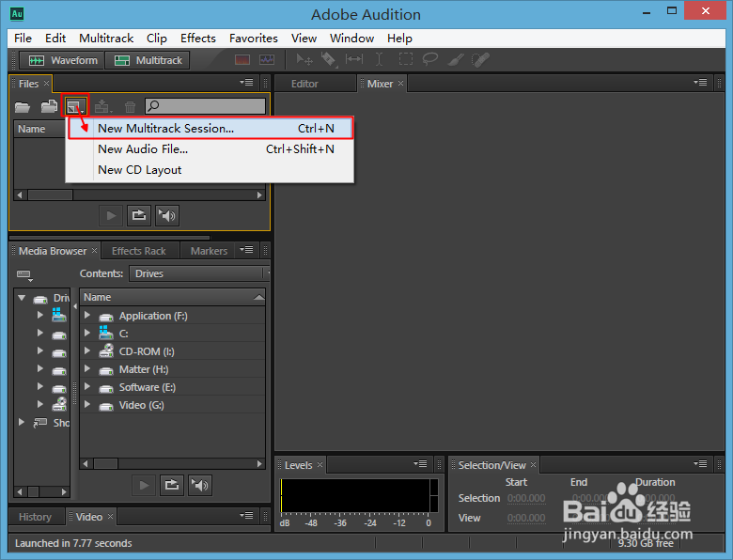Open the Clip menu
Image resolution: width=733 pixels, height=560 pixels.
pos(157,39)
